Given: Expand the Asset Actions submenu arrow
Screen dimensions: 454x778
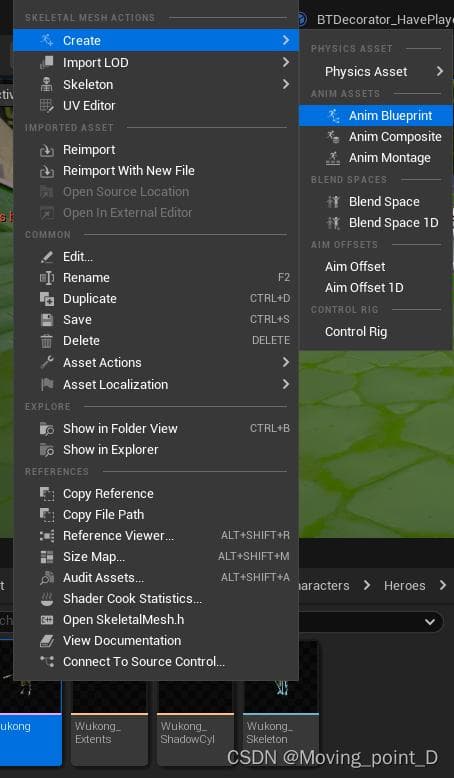Looking at the screenshot, I should (x=286, y=362).
